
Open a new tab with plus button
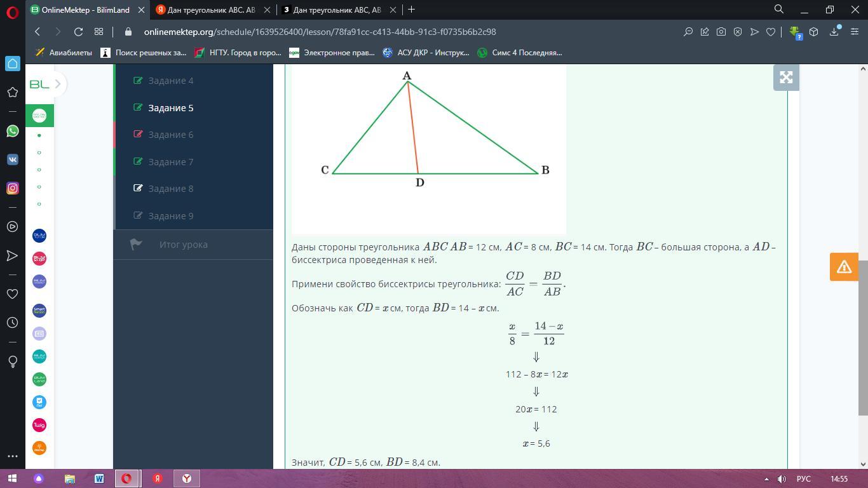coord(411,10)
